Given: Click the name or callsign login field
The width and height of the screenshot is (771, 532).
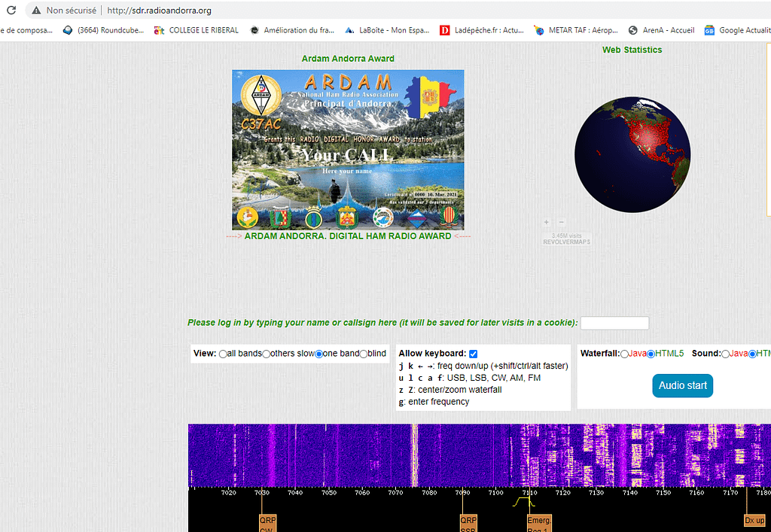Looking at the screenshot, I should point(614,324).
